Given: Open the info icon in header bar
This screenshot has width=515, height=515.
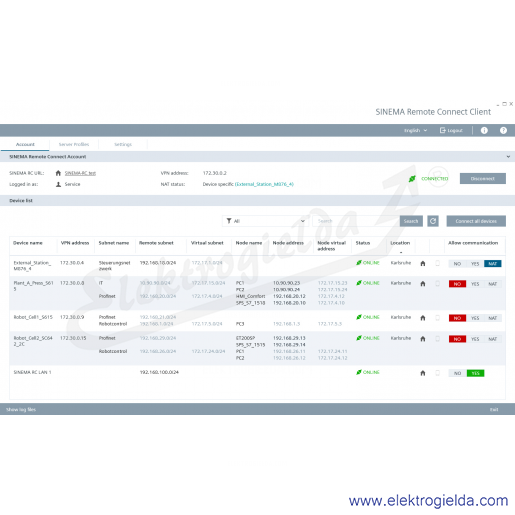Looking at the screenshot, I should coord(484,131).
